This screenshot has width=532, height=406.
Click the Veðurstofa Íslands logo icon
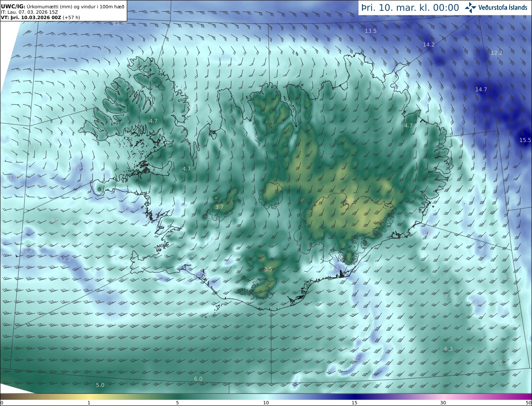(x=470, y=7)
